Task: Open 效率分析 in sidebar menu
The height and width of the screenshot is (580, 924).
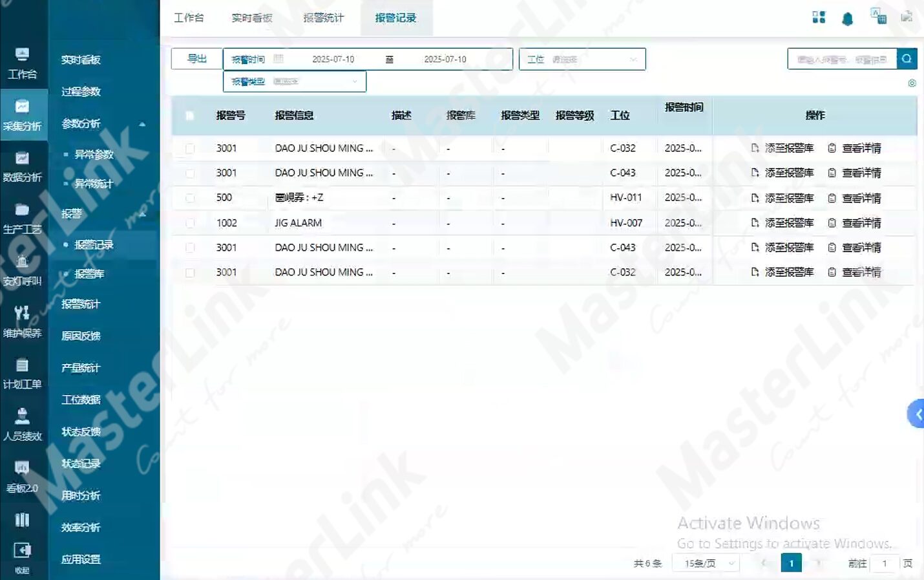Action: 81,528
